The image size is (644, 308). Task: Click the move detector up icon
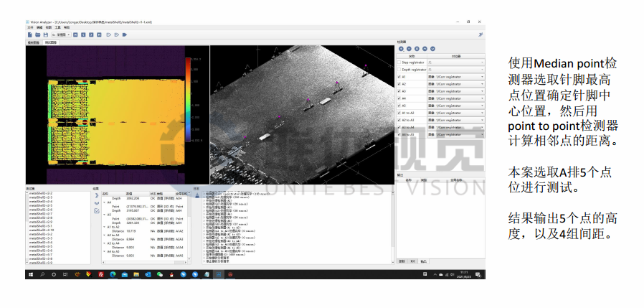coord(426,48)
